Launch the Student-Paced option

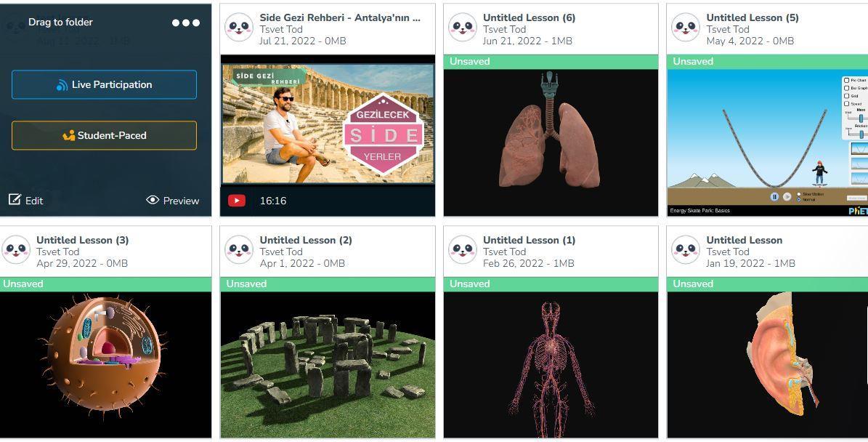click(x=104, y=136)
